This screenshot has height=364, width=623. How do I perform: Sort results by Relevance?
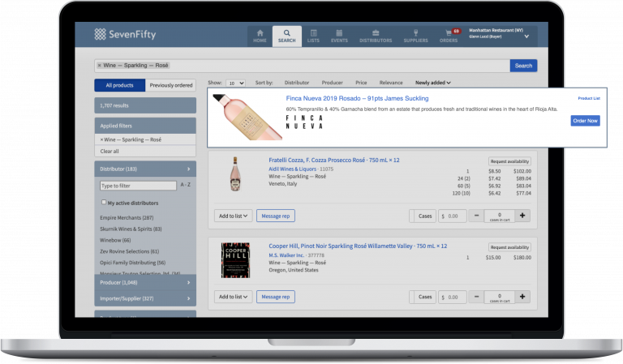click(x=391, y=83)
